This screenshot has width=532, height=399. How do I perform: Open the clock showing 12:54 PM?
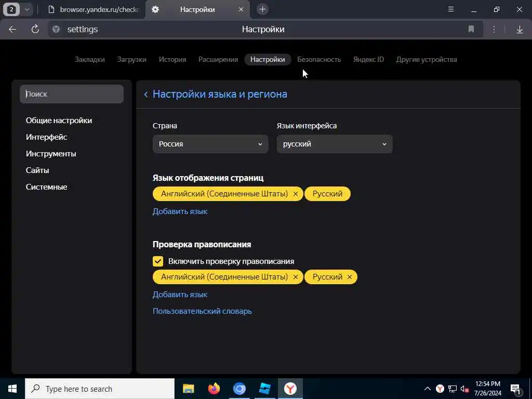point(487,389)
